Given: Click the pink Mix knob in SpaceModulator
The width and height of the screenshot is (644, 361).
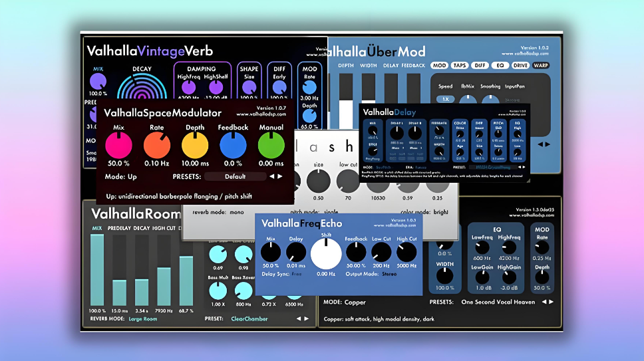Looking at the screenshot, I should coord(118,146).
